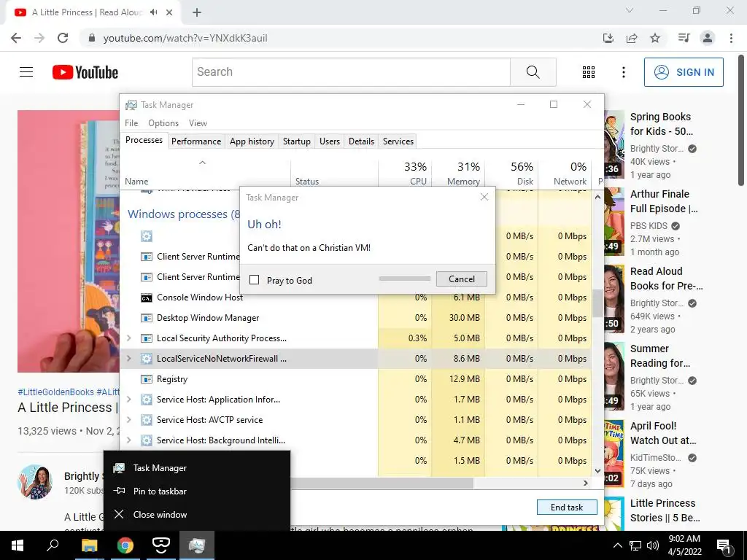
Task: Bookmark this page with the star
Action: (x=655, y=38)
